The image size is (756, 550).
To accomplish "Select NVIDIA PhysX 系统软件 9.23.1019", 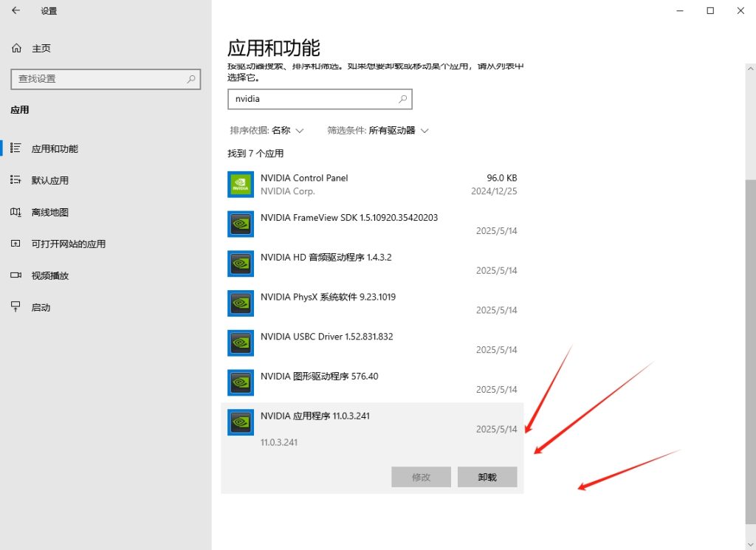I will [x=372, y=303].
